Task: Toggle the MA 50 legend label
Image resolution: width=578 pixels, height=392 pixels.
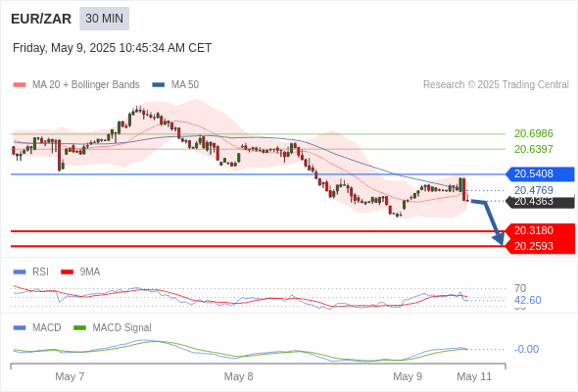Action: point(185,85)
